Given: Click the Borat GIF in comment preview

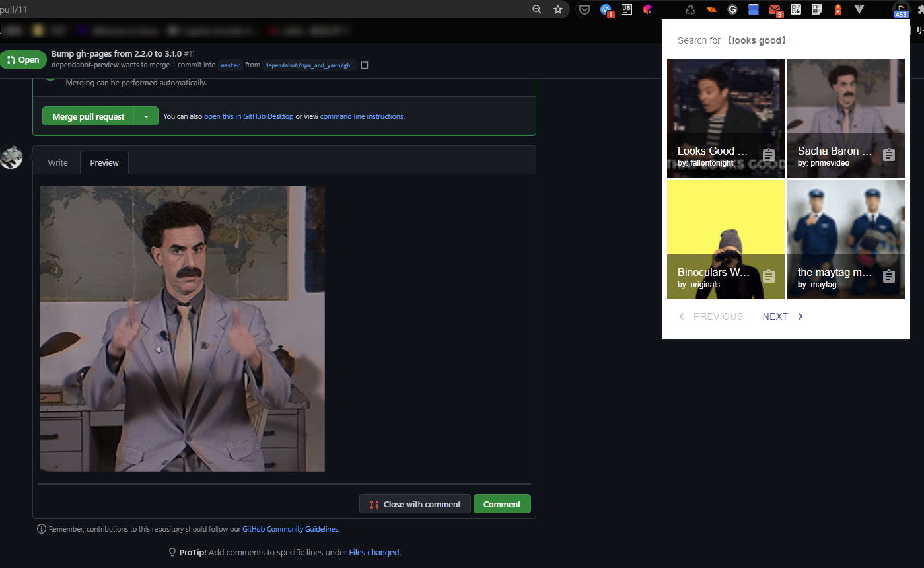Looking at the screenshot, I should pyautogui.click(x=182, y=329).
